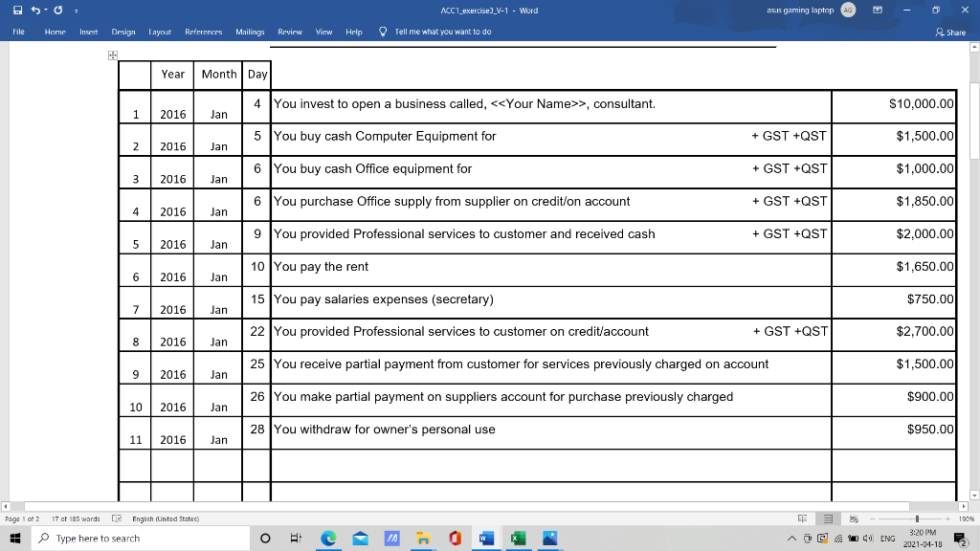Viewport: 980px width, 551px height.
Task: Select Web Layout view in the status bar
Action: [852, 518]
